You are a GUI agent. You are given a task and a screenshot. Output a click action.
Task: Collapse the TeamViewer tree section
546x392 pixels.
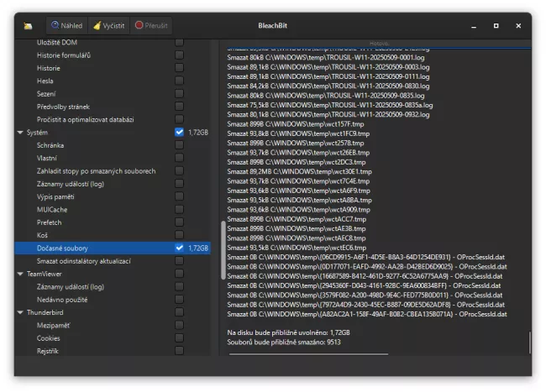point(20,274)
